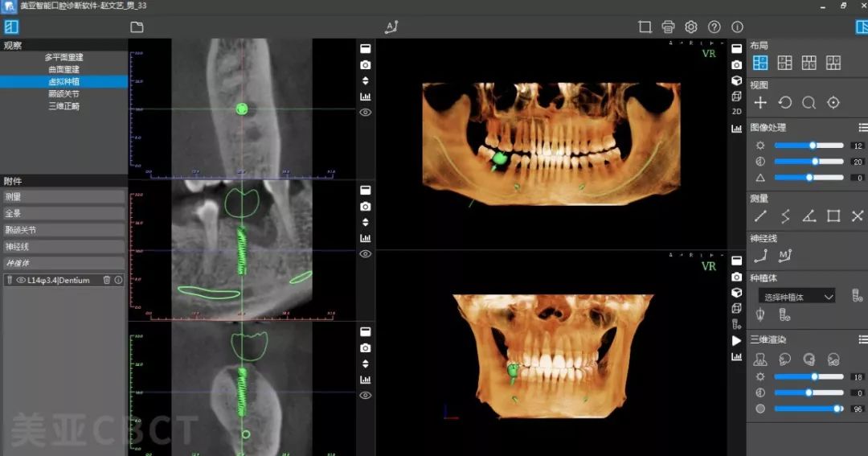Viewport: 868px width, 456px height.
Task: Toggle eye visibility in middle slice view
Action: [366, 254]
